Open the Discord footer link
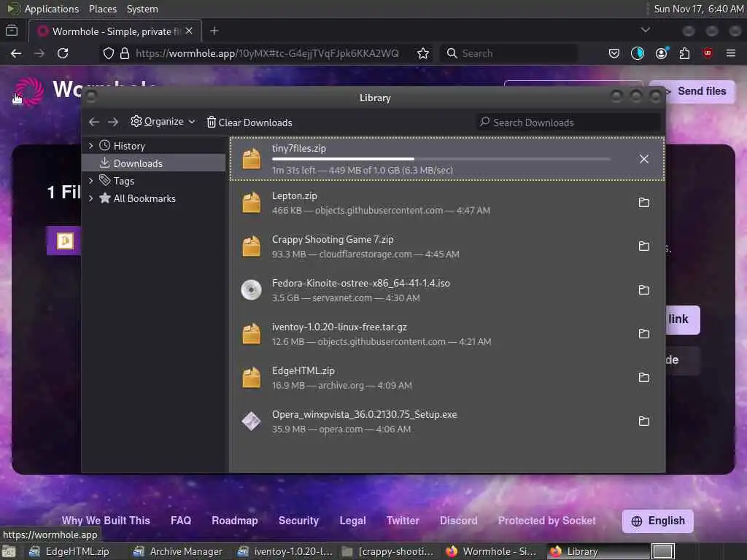This screenshot has width=747, height=560. click(458, 521)
